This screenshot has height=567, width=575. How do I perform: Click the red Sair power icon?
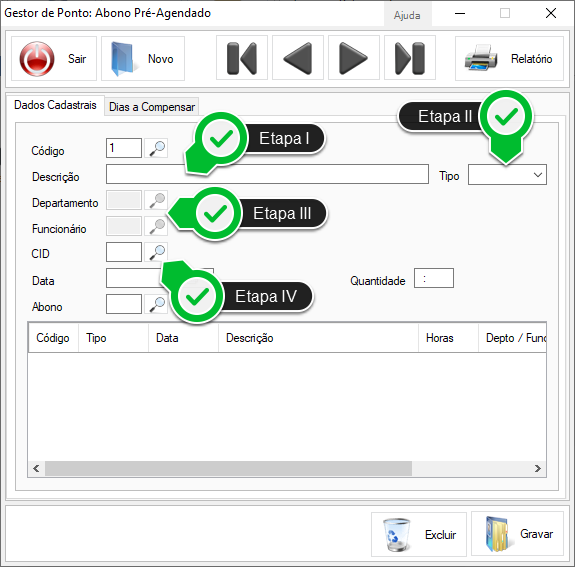tap(37, 59)
